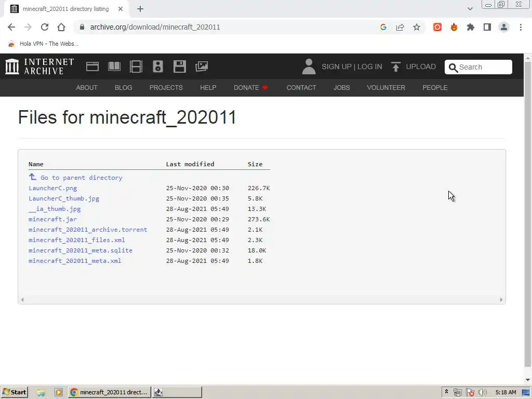Open Chrome three-dot menu

point(521,27)
